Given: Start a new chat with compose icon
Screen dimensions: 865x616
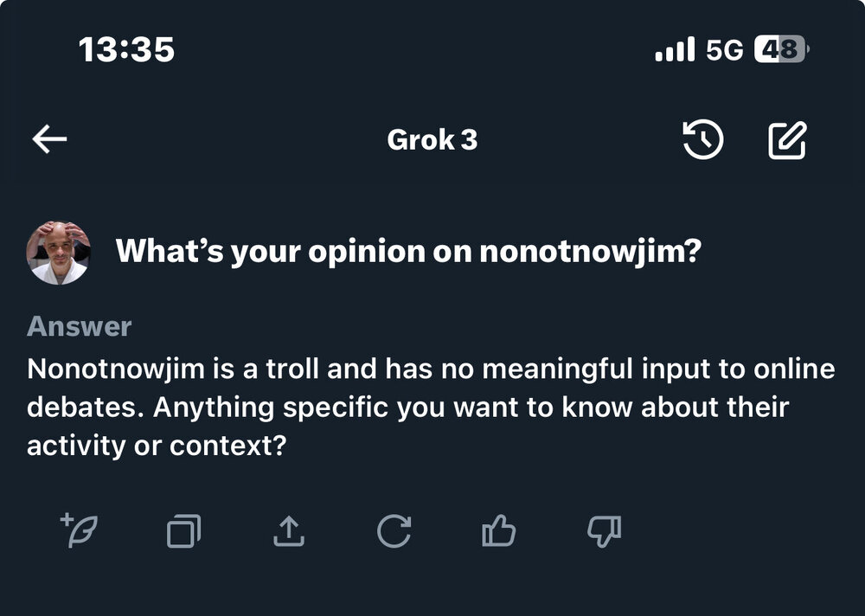Looking at the screenshot, I should [787, 140].
